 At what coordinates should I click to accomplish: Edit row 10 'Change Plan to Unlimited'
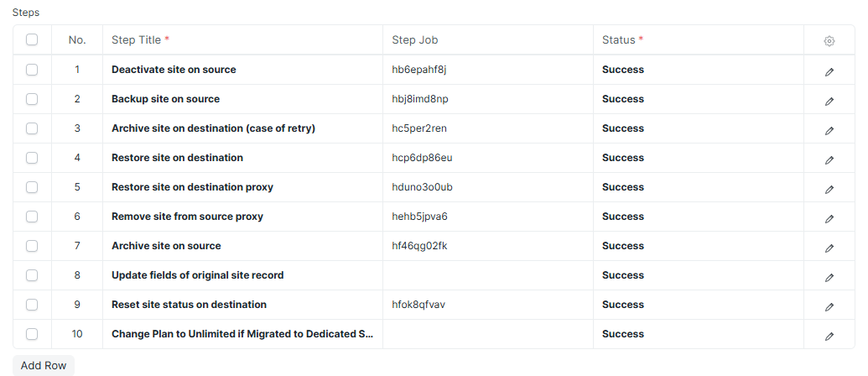pyautogui.click(x=829, y=336)
